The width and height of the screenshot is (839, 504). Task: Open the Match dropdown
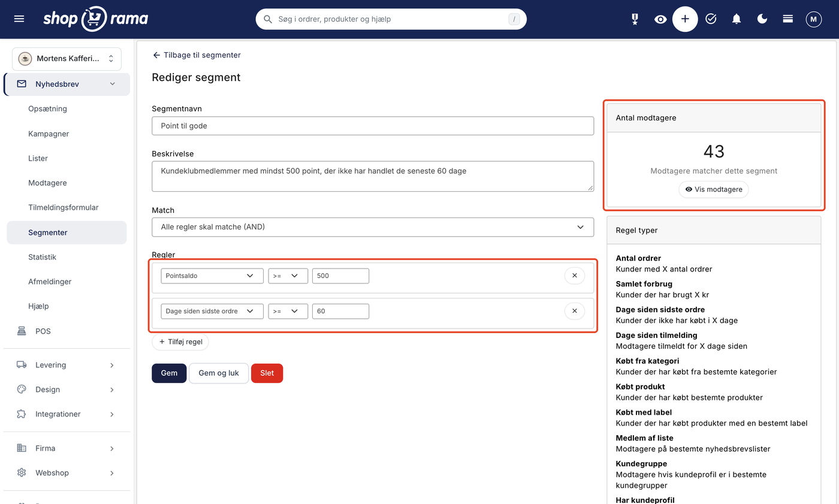point(373,227)
